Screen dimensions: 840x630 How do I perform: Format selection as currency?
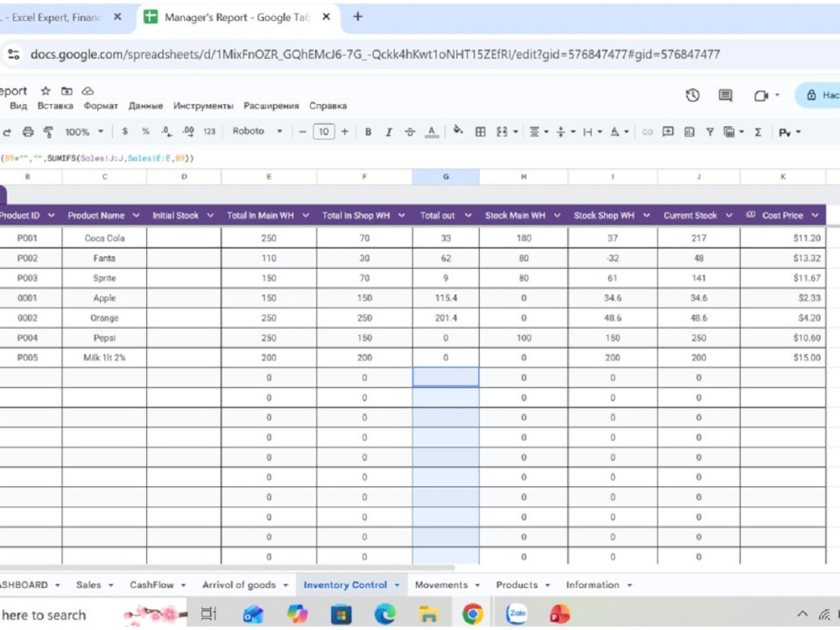tap(125, 131)
